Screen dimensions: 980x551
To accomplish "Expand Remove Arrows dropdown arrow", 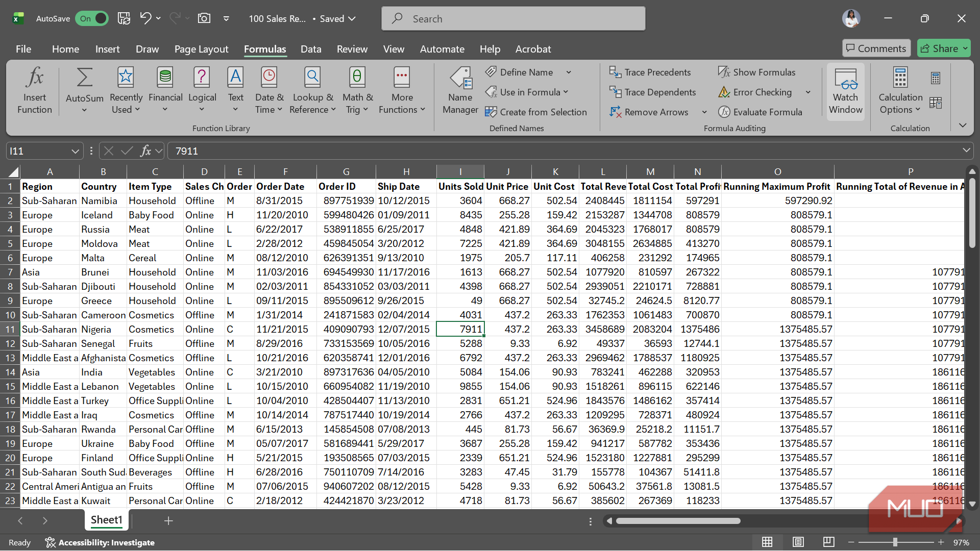I will [x=704, y=112].
